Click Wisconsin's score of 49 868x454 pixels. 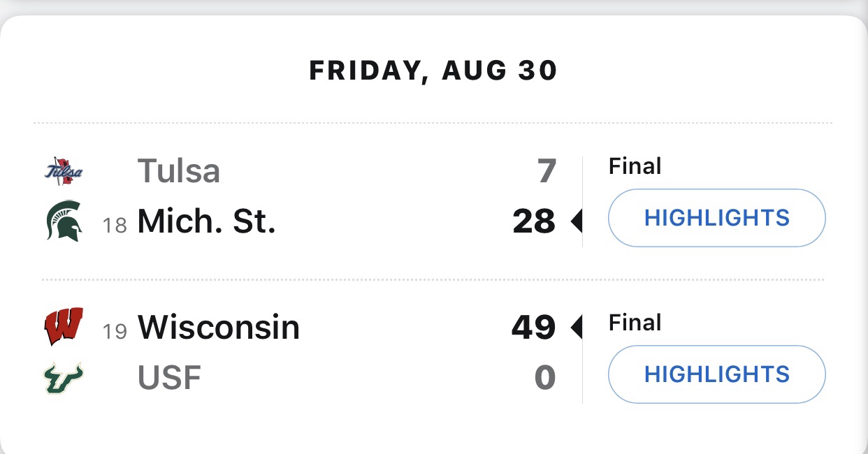point(533,327)
